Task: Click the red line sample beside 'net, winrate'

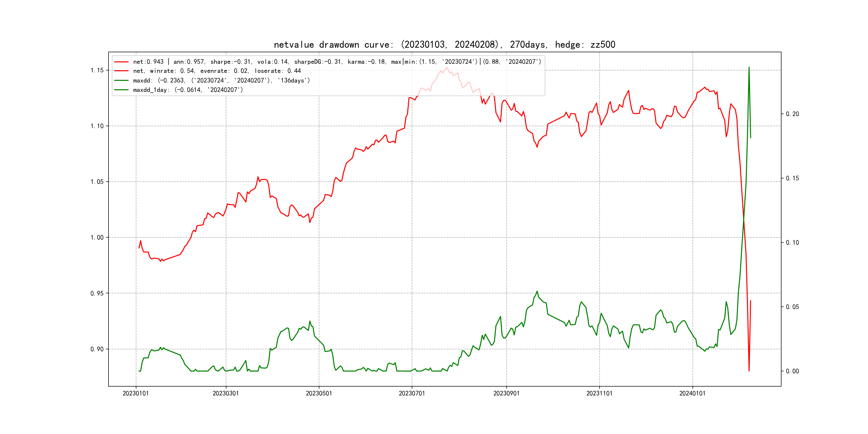Action: (x=121, y=71)
